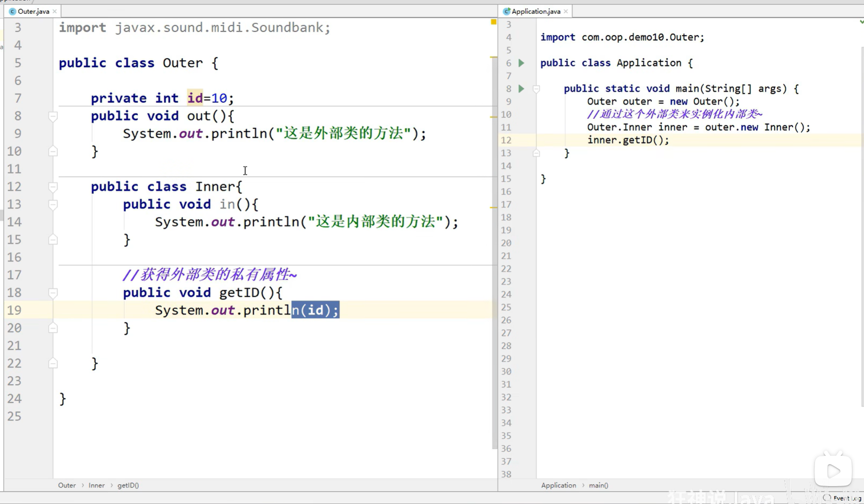This screenshot has width=864, height=504.
Task: Click the comment //获得外部类的私有属性~
Action: [210, 275]
